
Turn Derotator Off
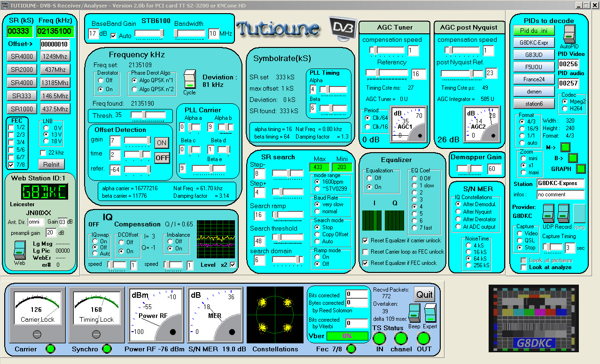tap(101, 80)
